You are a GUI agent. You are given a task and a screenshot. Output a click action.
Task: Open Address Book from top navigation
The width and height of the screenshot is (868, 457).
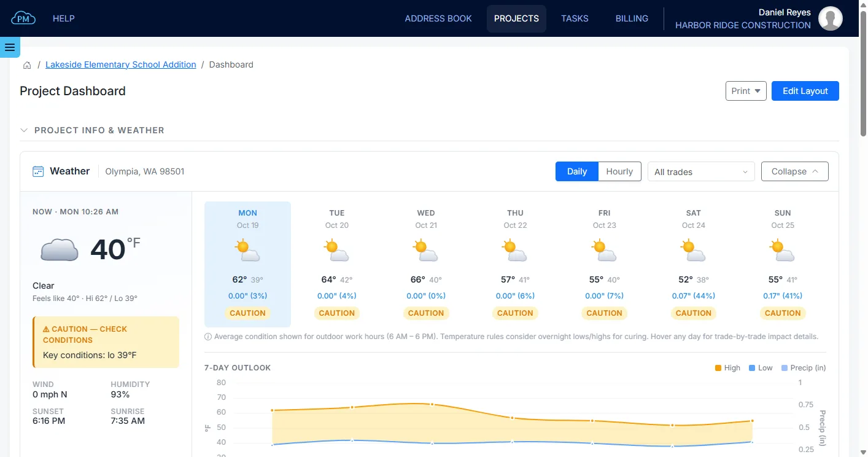pyautogui.click(x=438, y=18)
